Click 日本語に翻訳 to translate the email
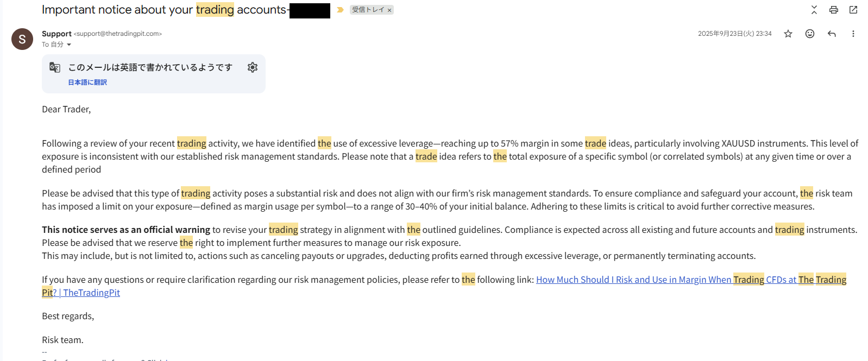868x361 pixels. pyautogui.click(x=87, y=83)
